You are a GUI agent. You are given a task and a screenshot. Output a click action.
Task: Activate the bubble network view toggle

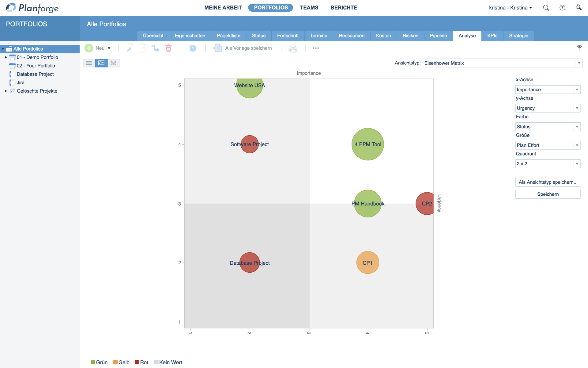[x=114, y=63]
